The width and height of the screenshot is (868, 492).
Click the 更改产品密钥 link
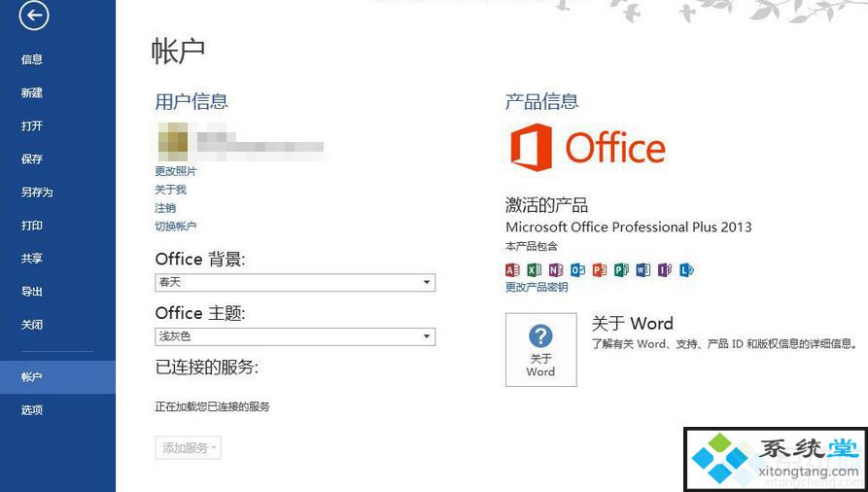pyautogui.click(x=537, y=287)
